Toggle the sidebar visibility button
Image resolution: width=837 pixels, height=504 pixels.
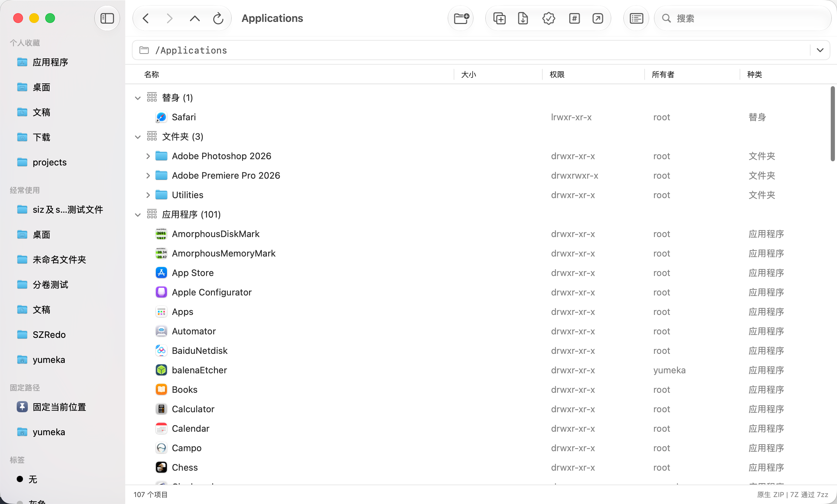(x=107, y=18)
